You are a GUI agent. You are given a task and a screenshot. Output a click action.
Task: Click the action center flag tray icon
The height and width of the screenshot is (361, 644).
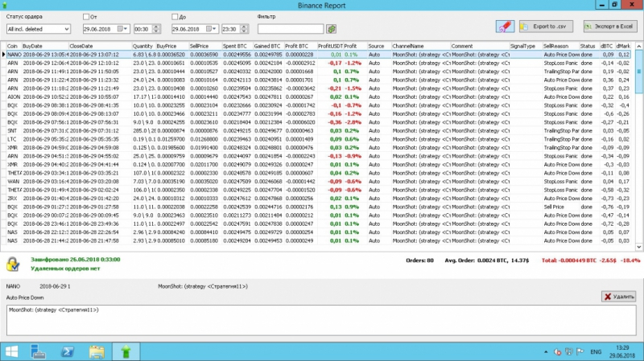pos(580,351)
